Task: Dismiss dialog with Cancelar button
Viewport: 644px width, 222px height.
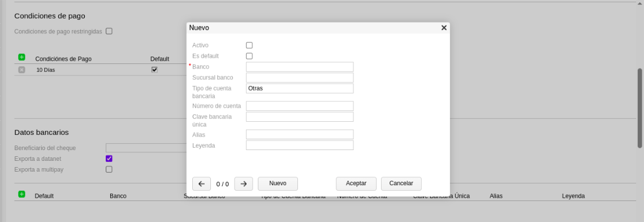Action: (401, 183)
